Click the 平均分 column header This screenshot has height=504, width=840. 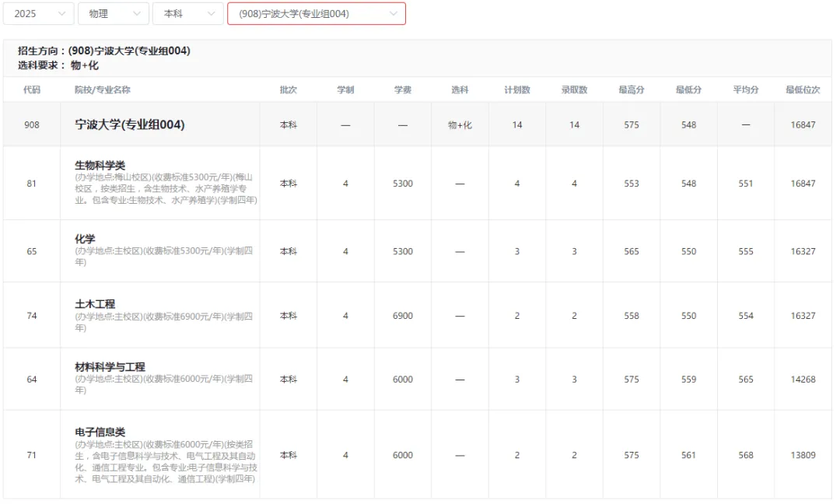pyautogui.click(x=746, y=89)
